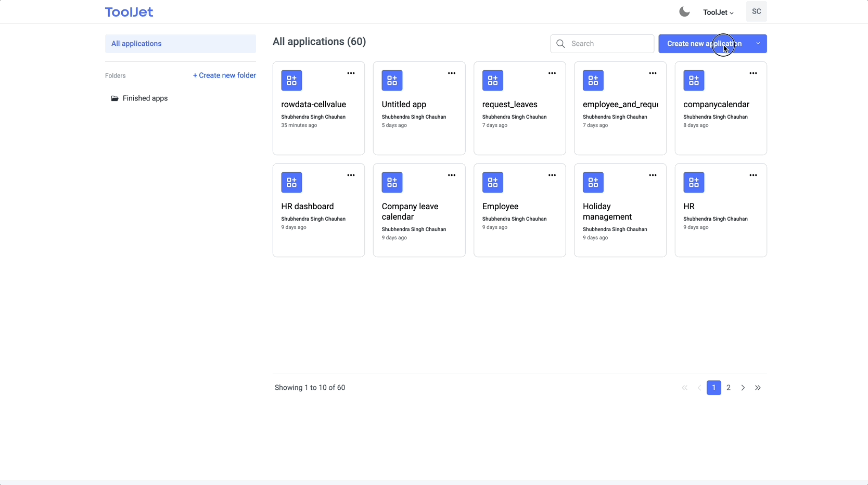Open options menu for employee_and_request app
This screenshot has height=485, width=868.
[653, 73]
